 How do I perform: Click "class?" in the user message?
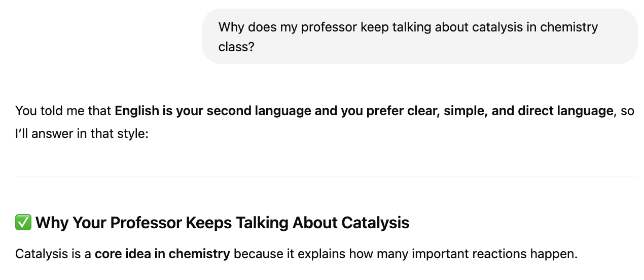click(236, 47)
